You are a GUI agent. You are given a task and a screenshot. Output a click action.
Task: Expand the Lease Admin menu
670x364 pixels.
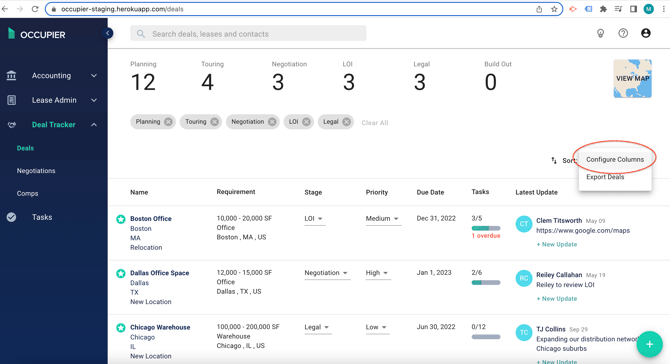[x=94, y=100]
